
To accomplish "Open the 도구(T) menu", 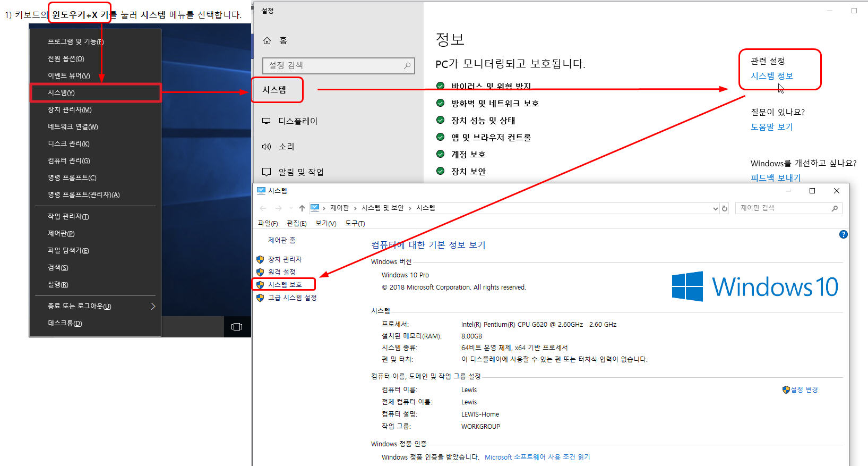I will click(355, 223).
